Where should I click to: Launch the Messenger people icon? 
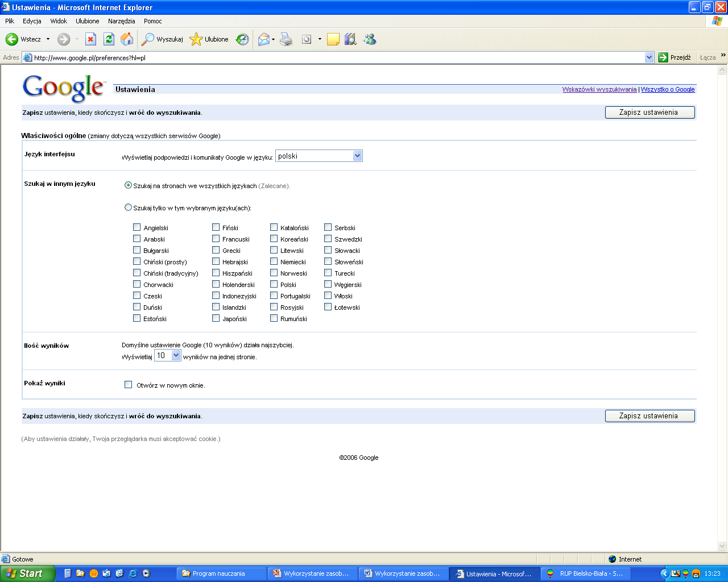pyautogui.click(x=370, y=39)
